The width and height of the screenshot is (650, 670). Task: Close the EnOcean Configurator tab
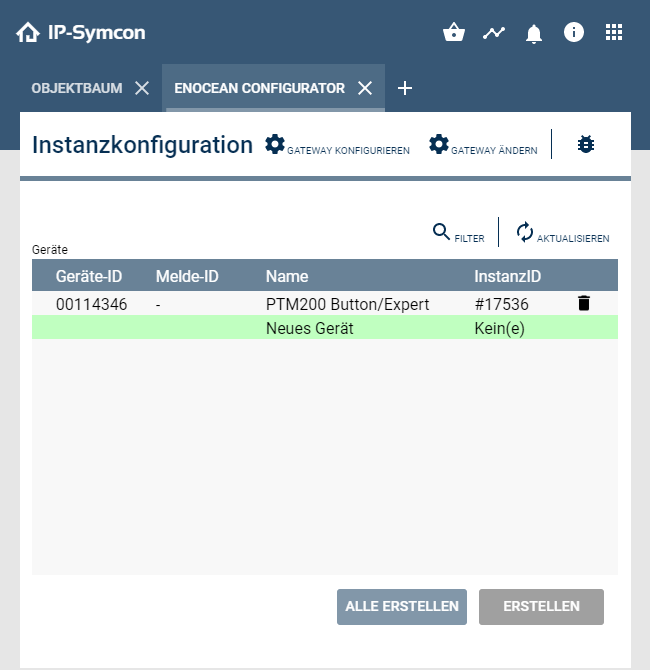(x=365, y=88)
